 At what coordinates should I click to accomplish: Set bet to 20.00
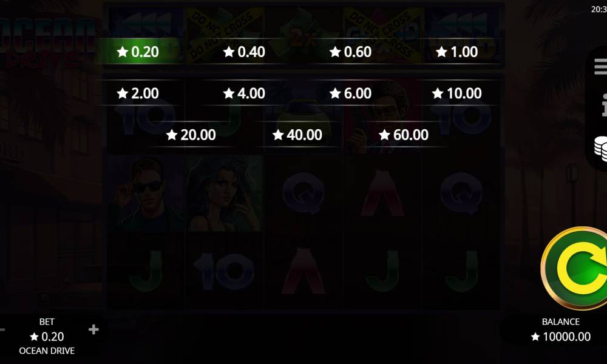click(191, 135)
